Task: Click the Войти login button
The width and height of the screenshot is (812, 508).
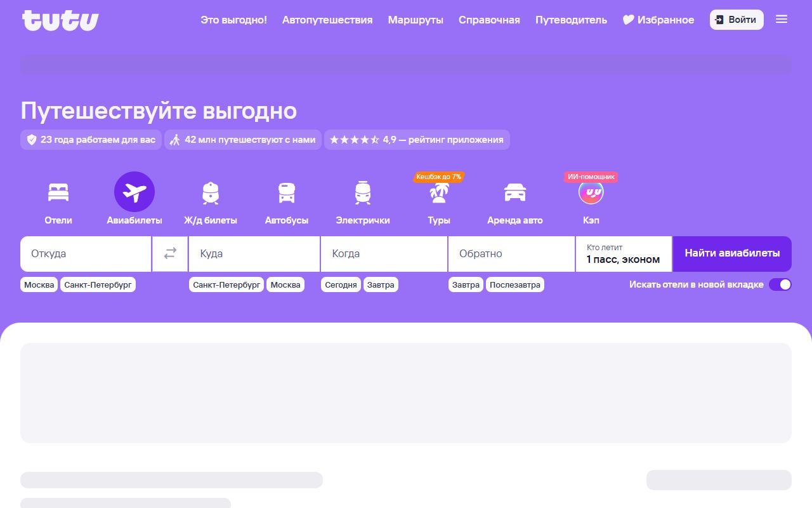Action: pos(737,20)
